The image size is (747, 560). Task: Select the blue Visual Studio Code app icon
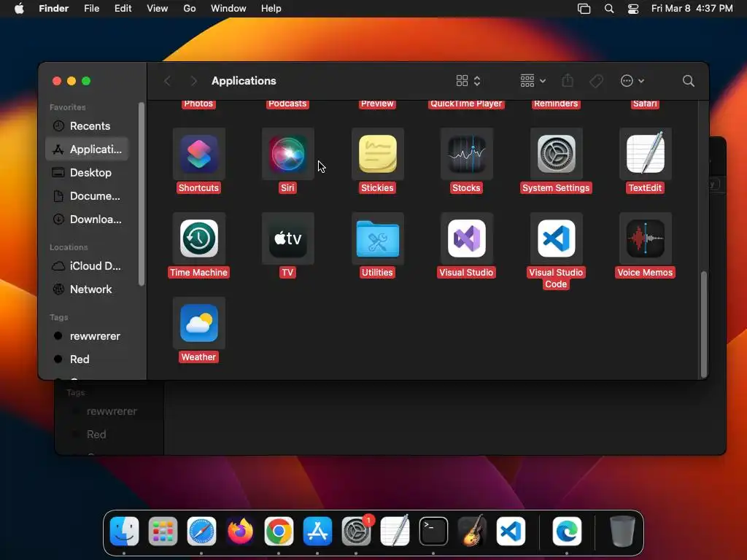[556, 238]
